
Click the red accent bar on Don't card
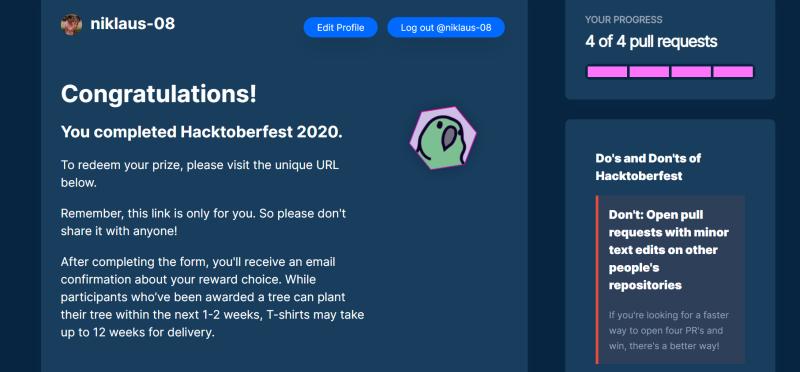[597, 280]
